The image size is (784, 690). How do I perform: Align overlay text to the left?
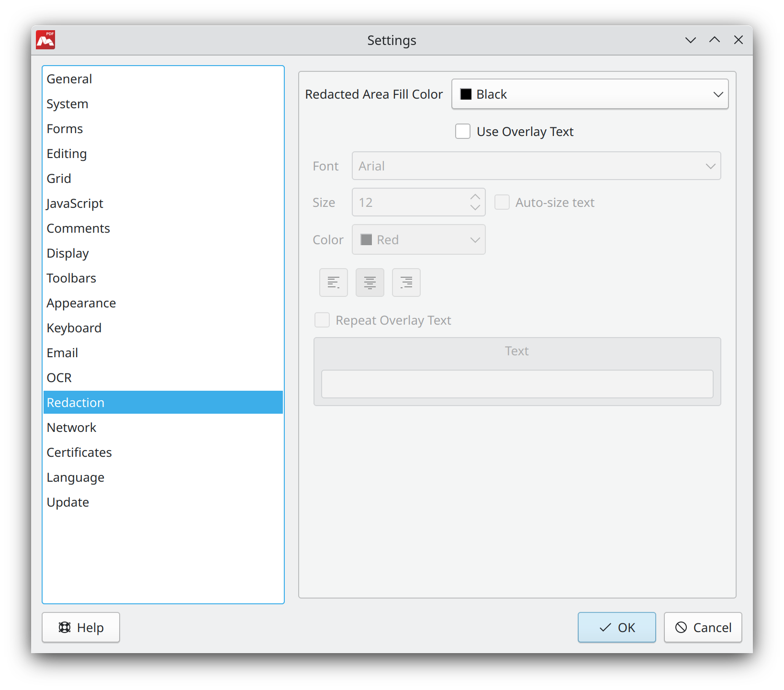(x=334, y=283)
